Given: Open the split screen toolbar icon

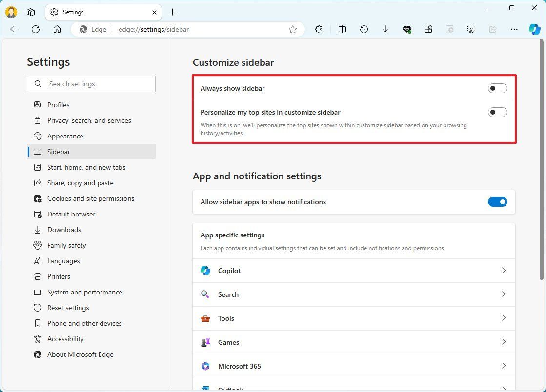Looking at the screenshot, I should click(342, 29).
